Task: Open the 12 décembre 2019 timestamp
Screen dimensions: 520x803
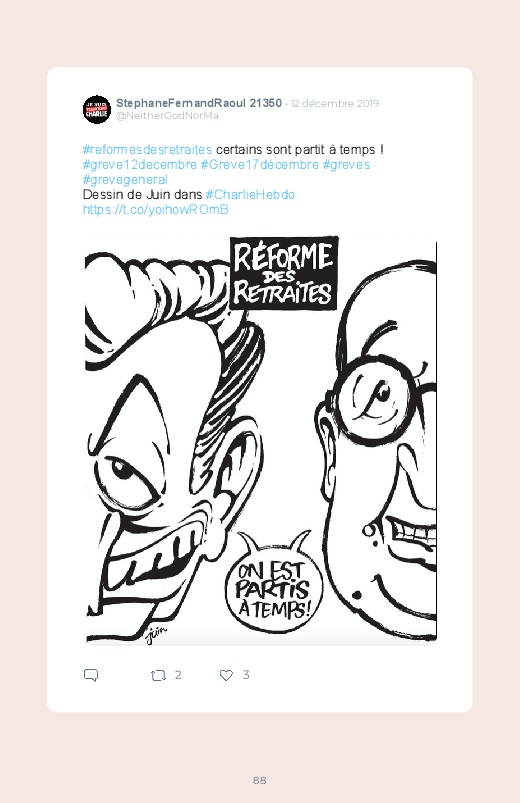Action: coord(335,103)
